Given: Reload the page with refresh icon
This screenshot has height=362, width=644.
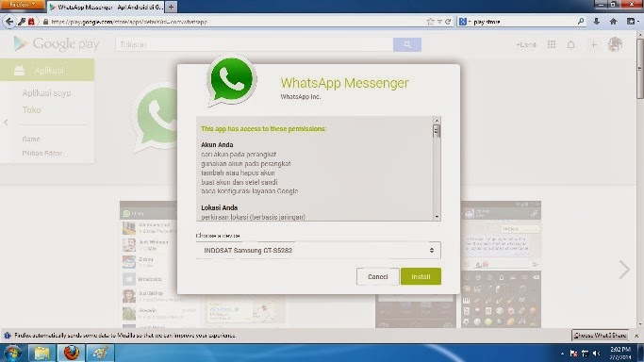Looking at the screenshot, I should click(x=448, y=22).
